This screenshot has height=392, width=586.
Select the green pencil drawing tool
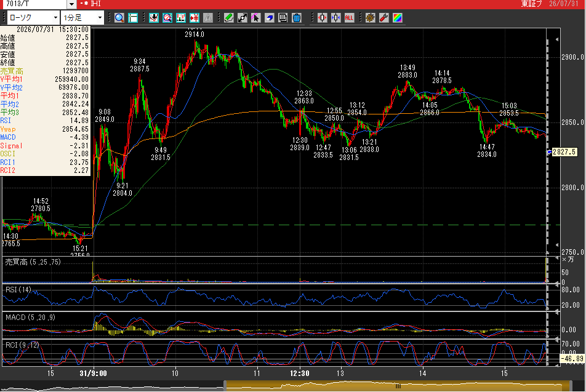point(229,18)
